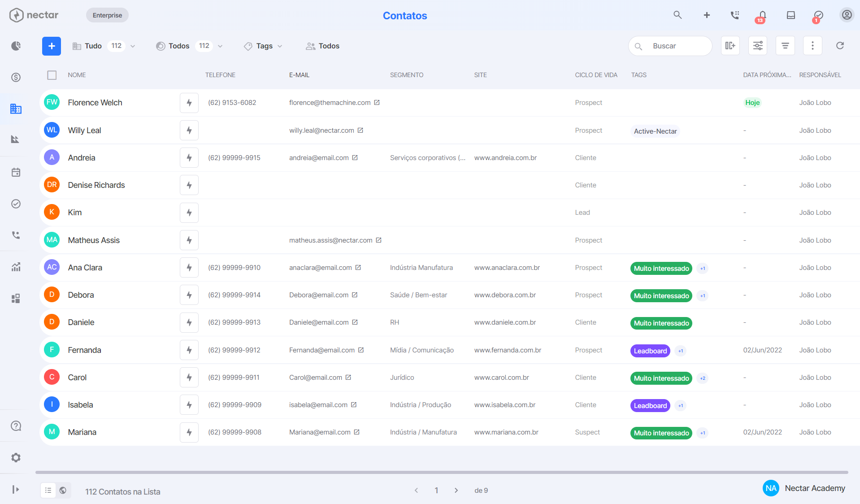Switch to map view globe icon
The height and width of the screenshot is (504, 860).
pyautogui.click(x=63, y=491)
